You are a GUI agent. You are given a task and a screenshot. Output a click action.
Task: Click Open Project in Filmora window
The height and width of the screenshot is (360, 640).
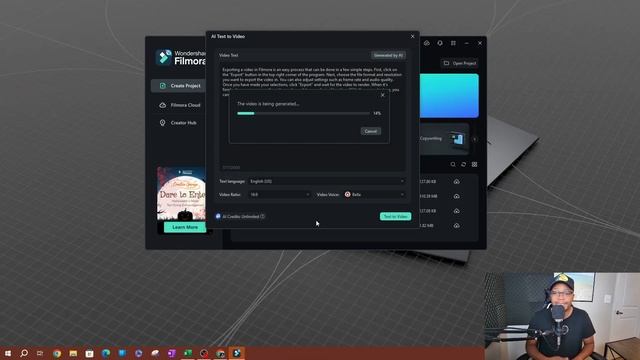460,63
